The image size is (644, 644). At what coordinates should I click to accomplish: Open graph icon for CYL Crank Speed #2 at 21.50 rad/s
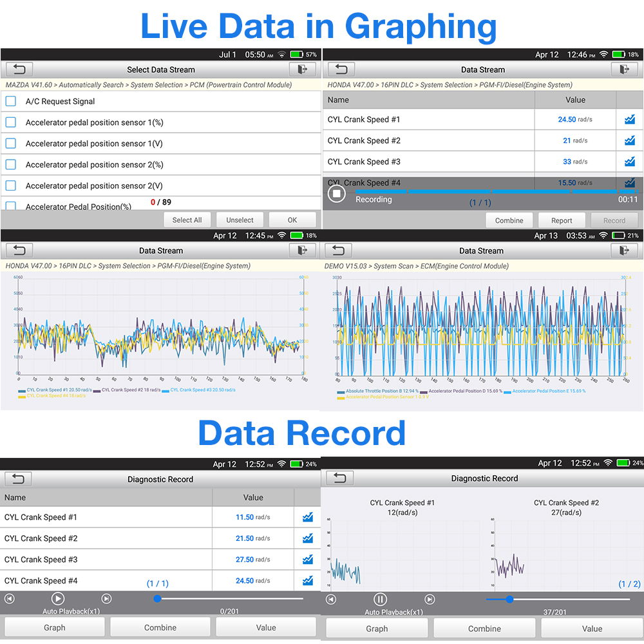coord(308,538)
